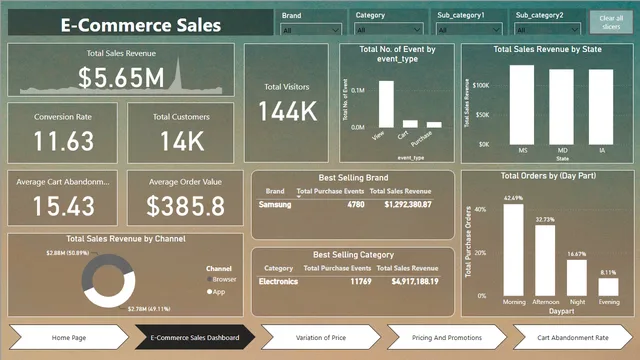Click the Browser legend marker

[x=209, y=279]
